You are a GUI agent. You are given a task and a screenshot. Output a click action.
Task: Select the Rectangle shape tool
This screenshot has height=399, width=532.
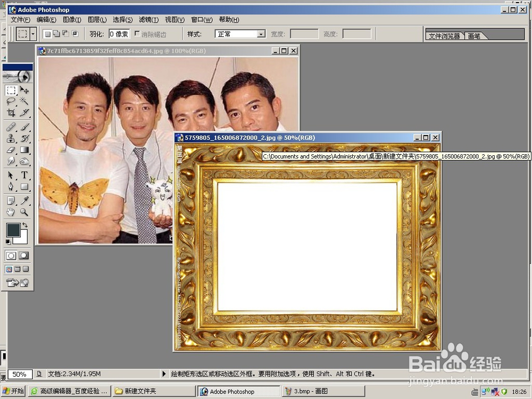coord(24,187)
